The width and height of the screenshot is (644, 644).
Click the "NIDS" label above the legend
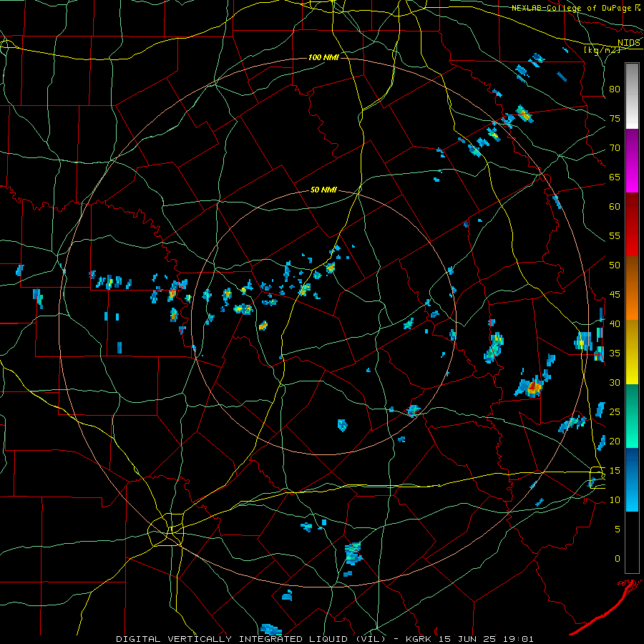click(x=628, y=42)
